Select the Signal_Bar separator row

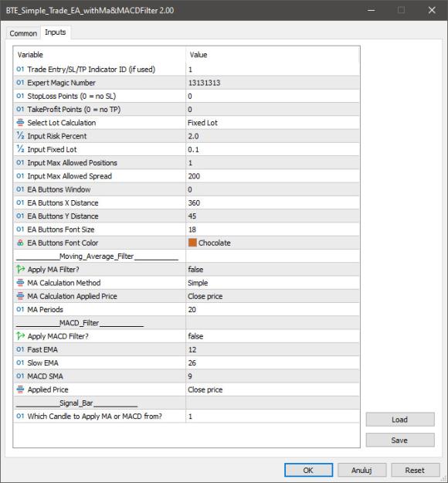[186, 403]
